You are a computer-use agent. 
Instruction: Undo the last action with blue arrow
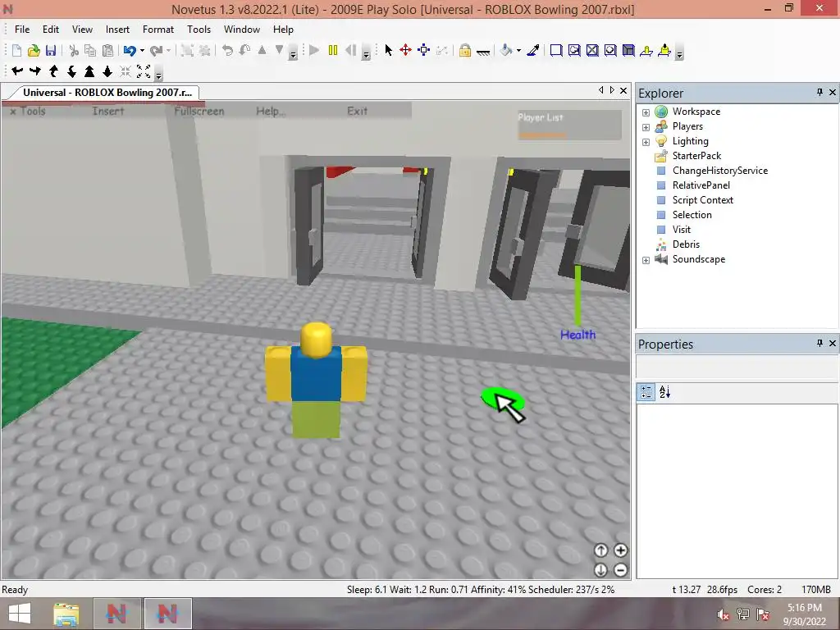130,50
